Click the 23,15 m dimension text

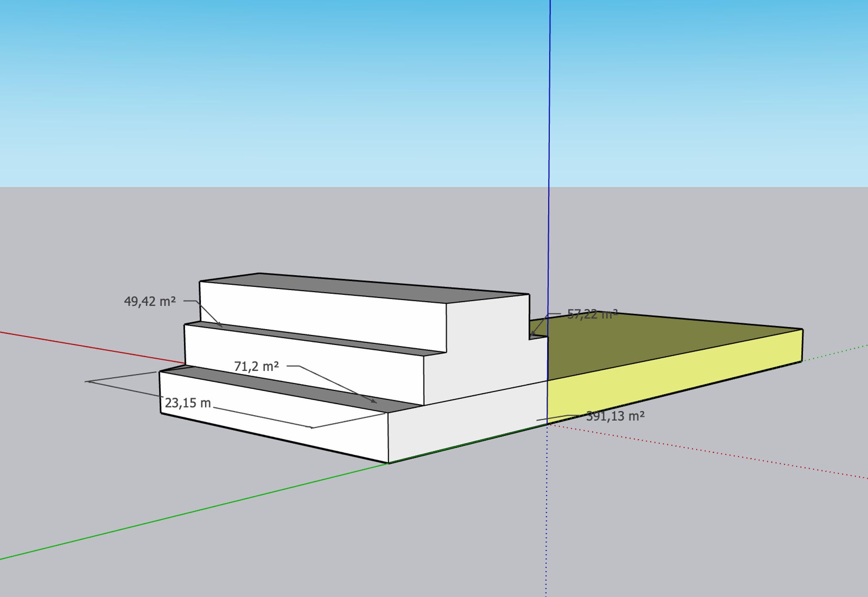tap(188, 403)
